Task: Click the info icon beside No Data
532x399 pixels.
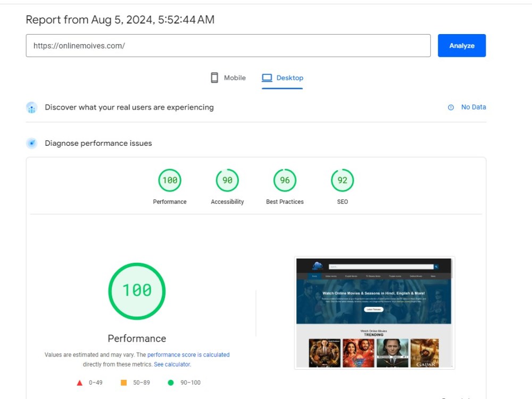Action: tap(451, 107)
